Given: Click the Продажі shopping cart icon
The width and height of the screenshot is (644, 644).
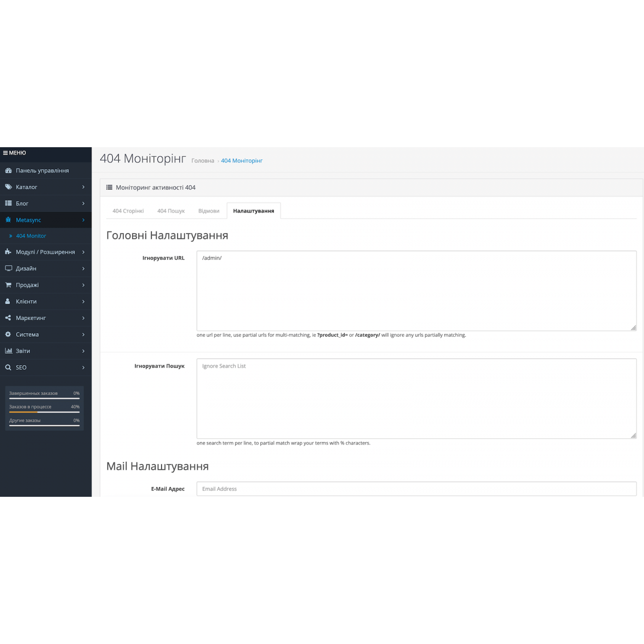Looking at the screenshot, I should 8,285.
